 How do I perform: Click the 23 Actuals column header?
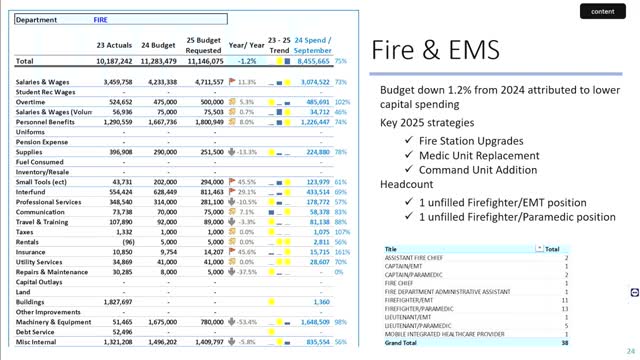pos(114,45)
